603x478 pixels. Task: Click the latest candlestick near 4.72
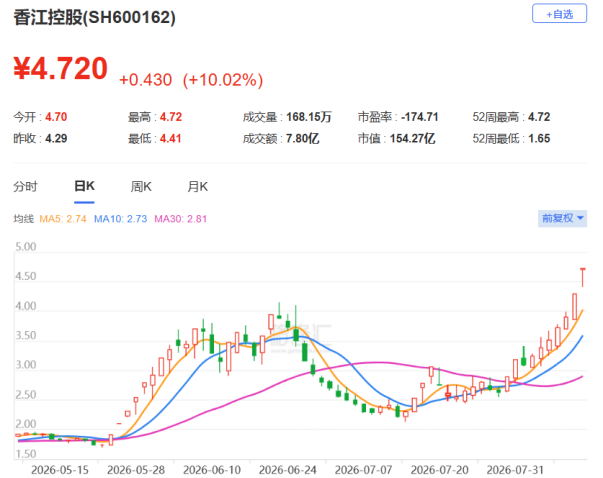click(583, 277)
